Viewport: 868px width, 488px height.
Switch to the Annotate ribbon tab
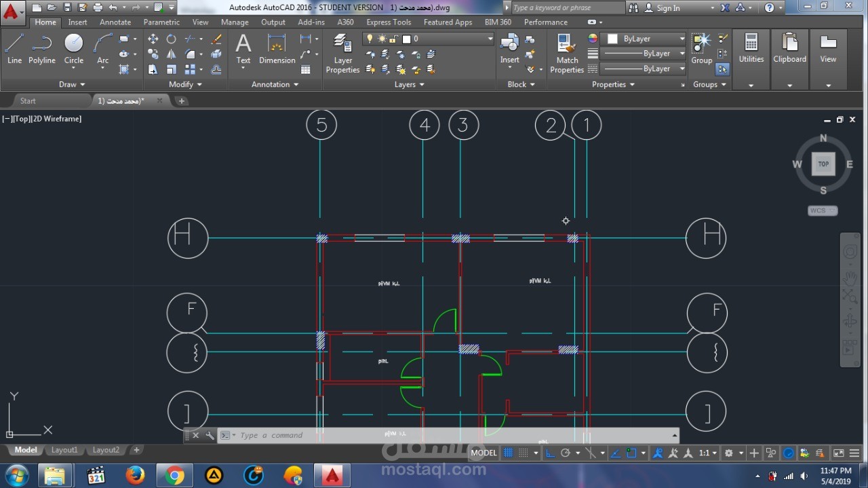coord(115,22)
